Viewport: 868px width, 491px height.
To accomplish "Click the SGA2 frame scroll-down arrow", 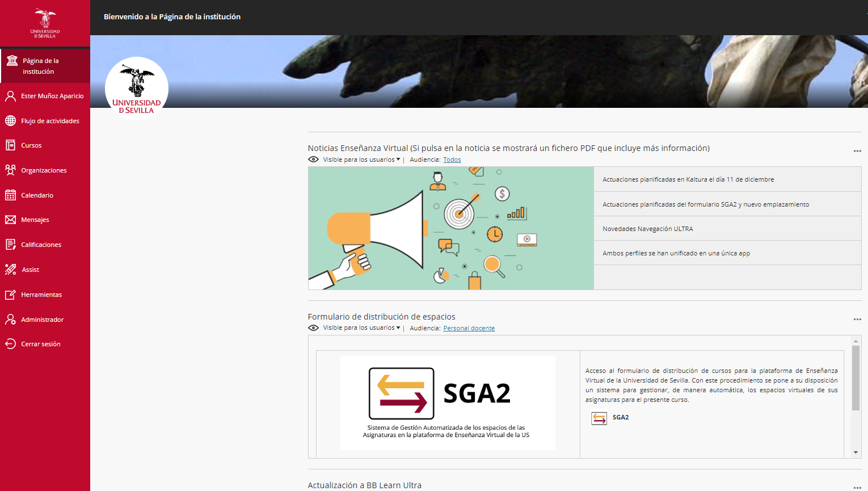I will click(x=856, y=452).
